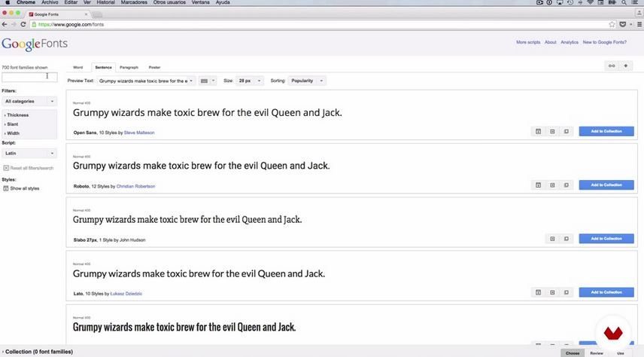Viewport: 644px width, 357px height.
Task: Open the Apple menu
Action: [x=7, y=2]
